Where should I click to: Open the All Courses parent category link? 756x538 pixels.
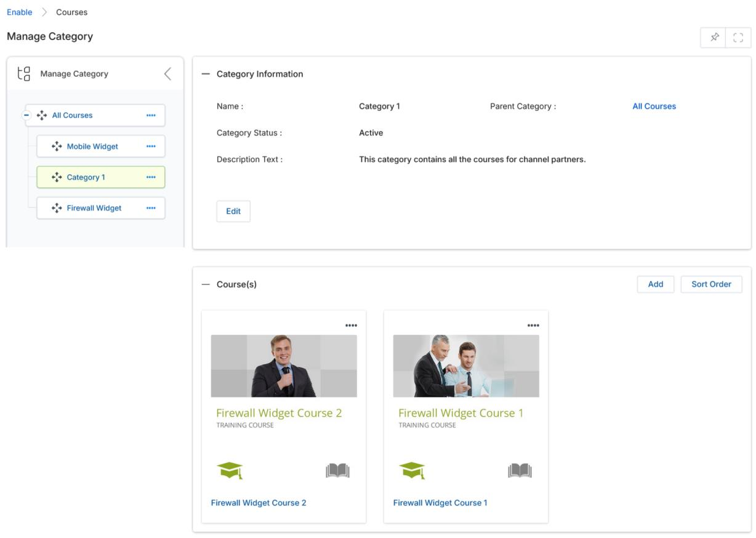coord(654,106)
